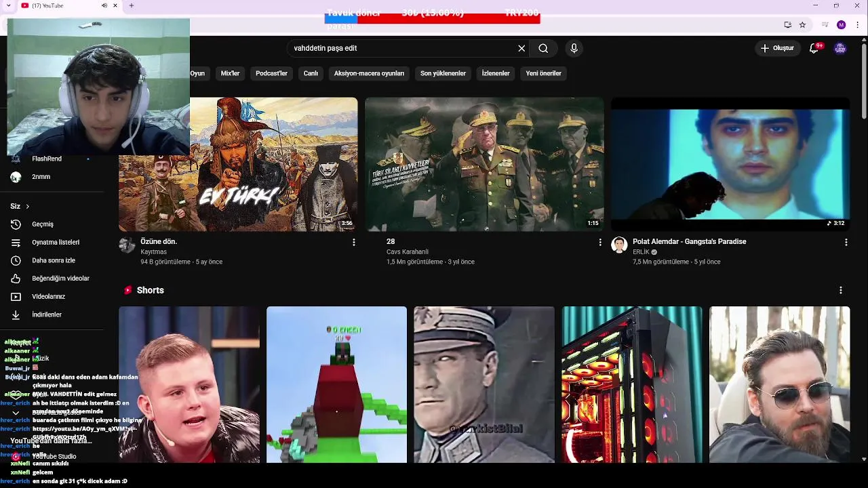Open Beğendiğim videolar in the sidebar

60,279
